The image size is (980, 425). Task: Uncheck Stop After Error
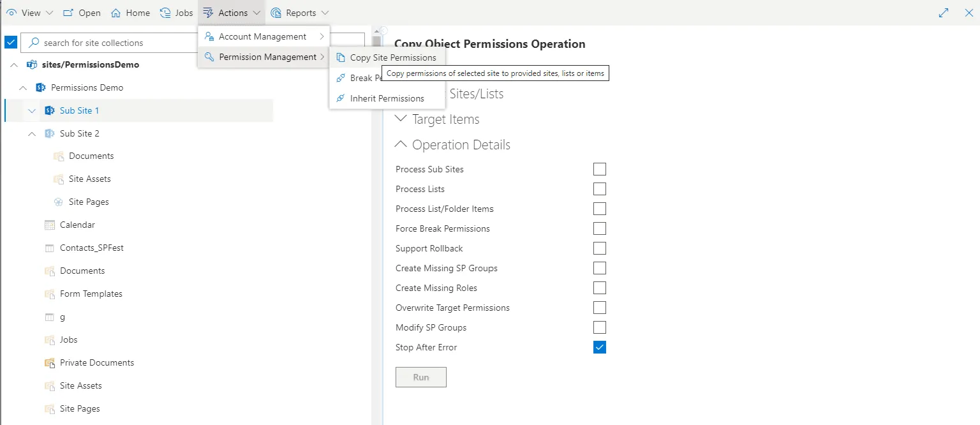599,347
